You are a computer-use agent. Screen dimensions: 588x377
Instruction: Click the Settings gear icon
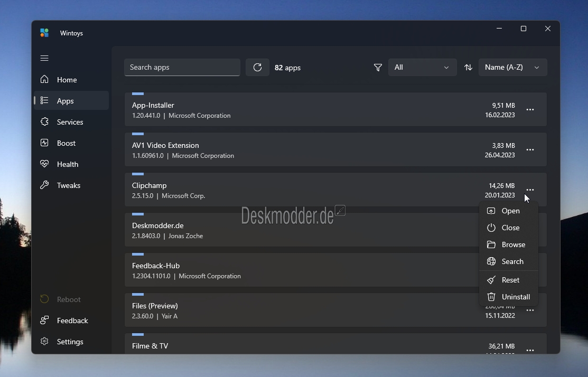pos(44,341)
